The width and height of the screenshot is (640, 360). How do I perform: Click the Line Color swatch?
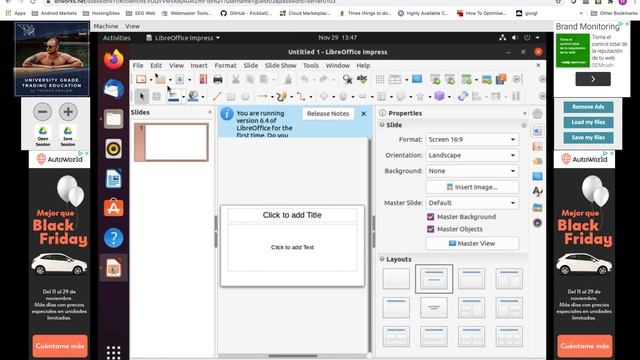coord(173,97)
